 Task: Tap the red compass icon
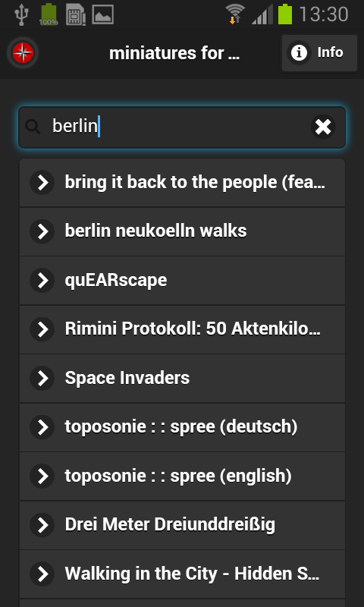pyautogui.click(x=23, y=53)
